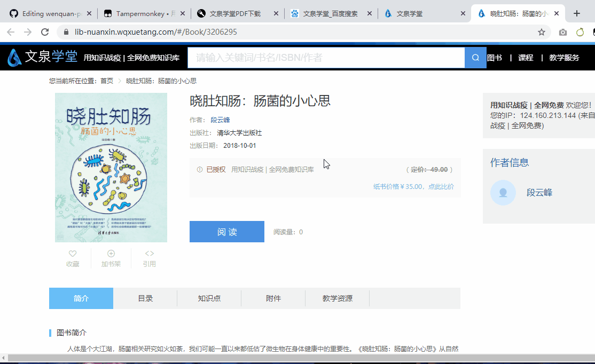Click the 文泉学堂 logo
The image size is (595, 364).
(x=42, y=57)
